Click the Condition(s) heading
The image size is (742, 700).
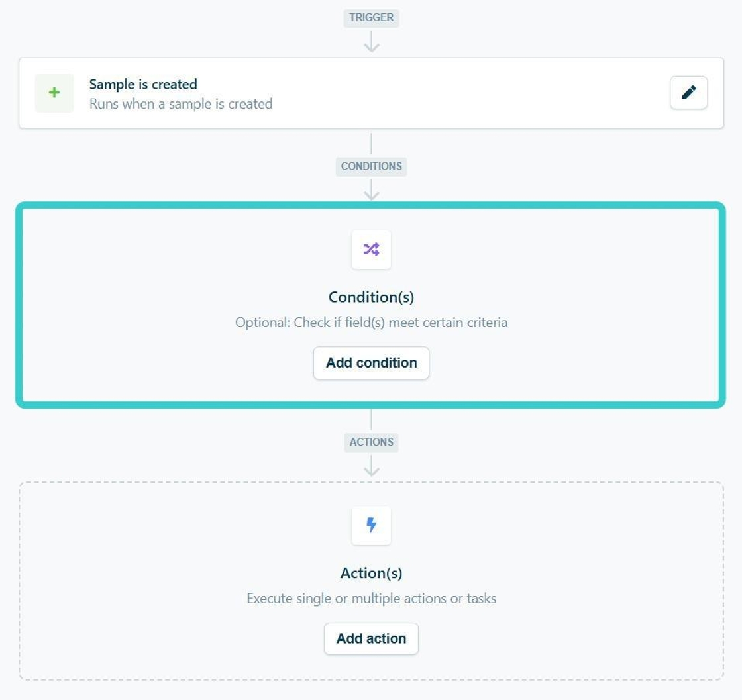click(x=372, y=297)
